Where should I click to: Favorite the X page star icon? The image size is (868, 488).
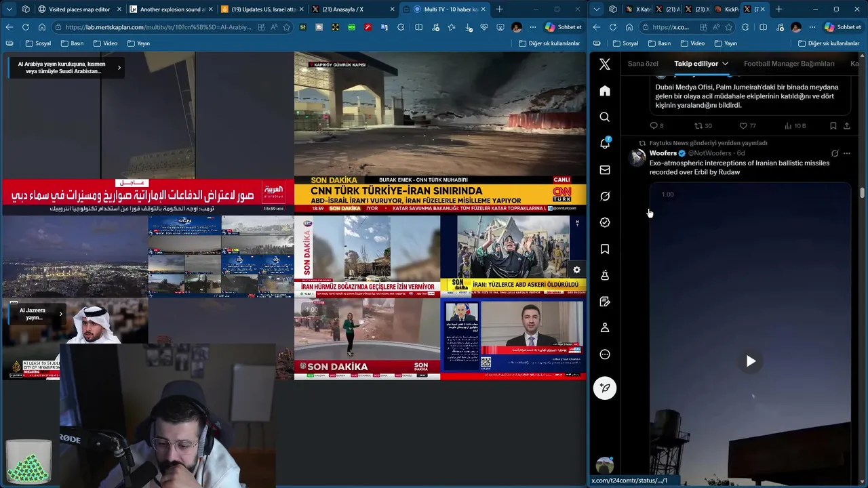(x=729, y=27)
